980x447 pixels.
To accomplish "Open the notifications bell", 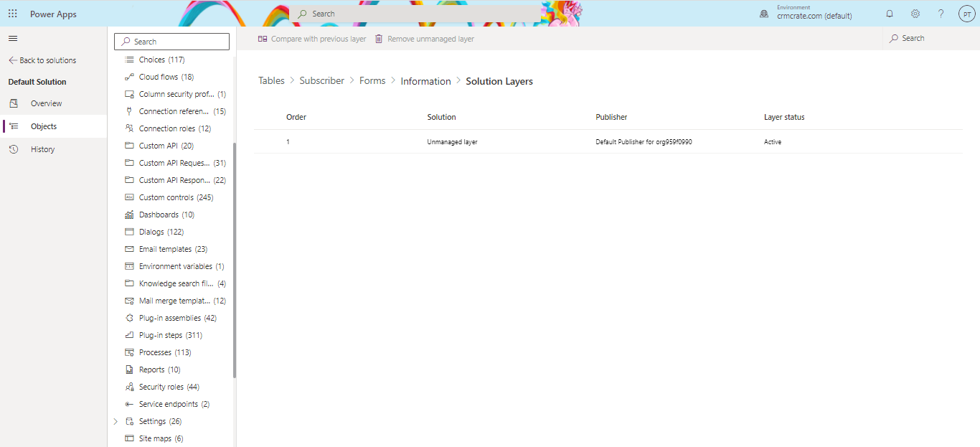I will pyautogui.click(x=889, y=13).
